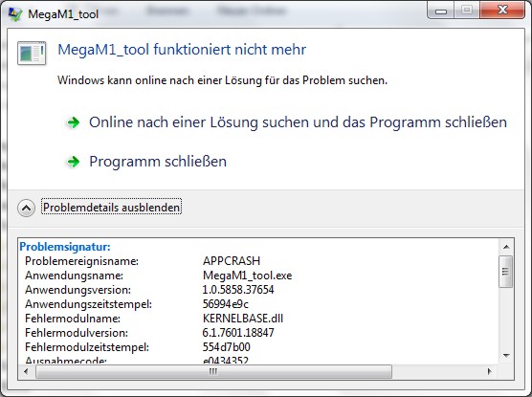The width and height of the screenshot is (532, 397).
Task: Click the crashed program icon beside heading
Action: pyautogui.click(x=32, y=53)
